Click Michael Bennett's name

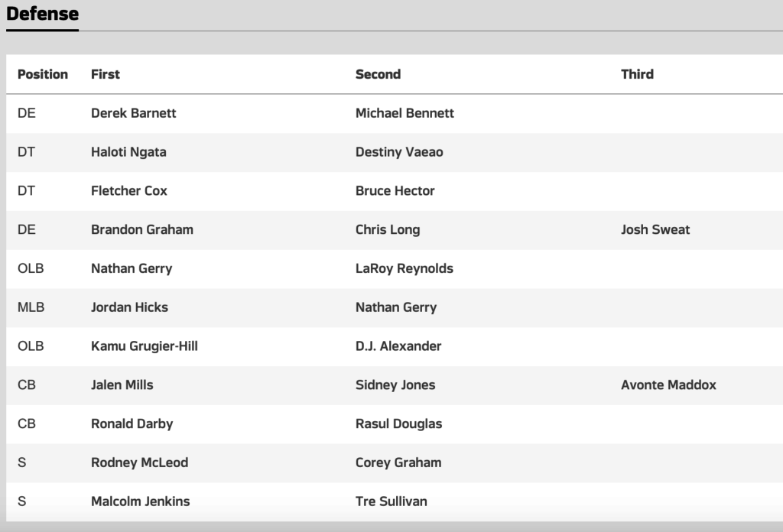click(x=404, y=113)
